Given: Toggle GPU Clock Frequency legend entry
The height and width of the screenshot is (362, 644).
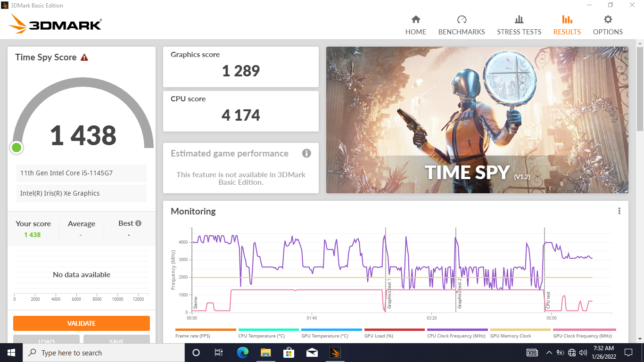Looking at the screenshot, I should (584, 333).
